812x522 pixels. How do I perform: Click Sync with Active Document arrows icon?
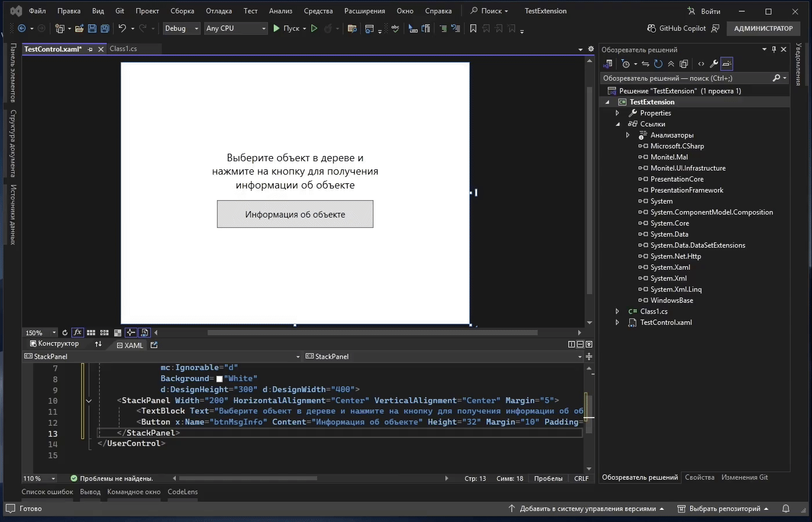pos(646,64)
